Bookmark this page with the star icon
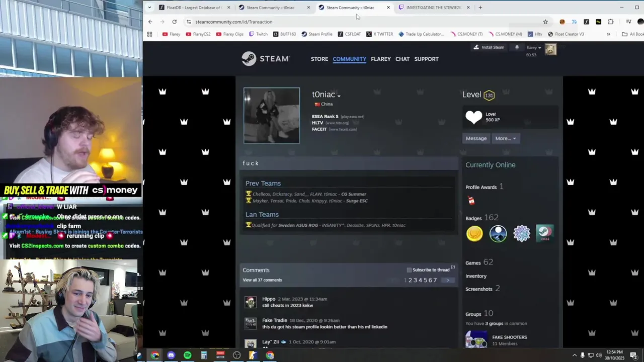644x362 pixels. [x=545, y=22]
